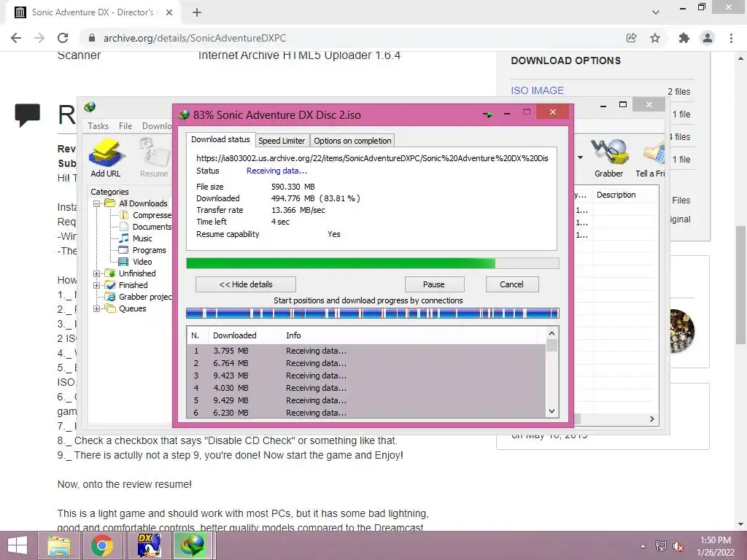This screenshot has height=560, width=747.
Task: Select the Compressed category folder icon
Action: pyautogui.click(x=124, y=215)
